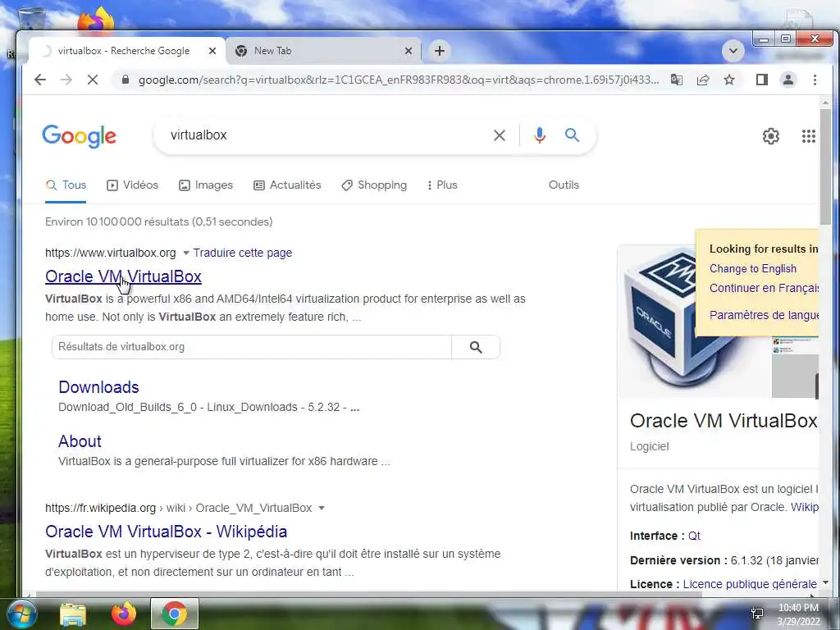Go back with the browser back arrow
The height and width of the screenshot is (630, 840).
pos(40,80)
